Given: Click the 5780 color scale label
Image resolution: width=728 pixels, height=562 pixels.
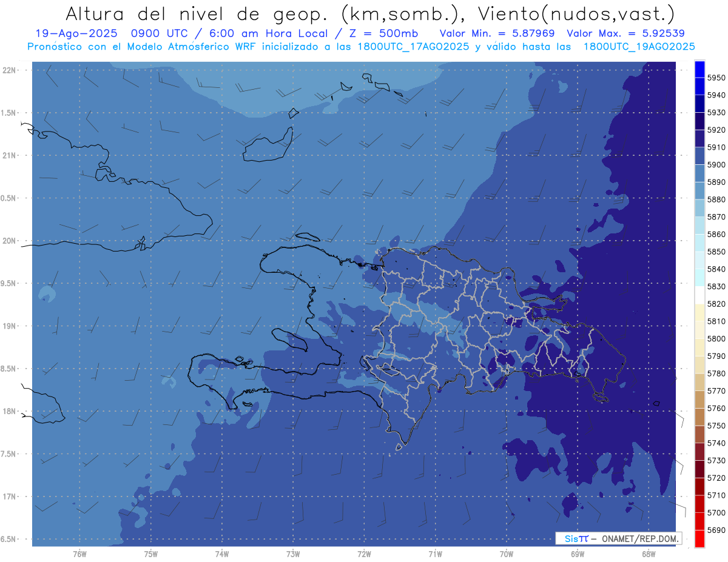Looking at the screenshot, I should pos(716,373).
